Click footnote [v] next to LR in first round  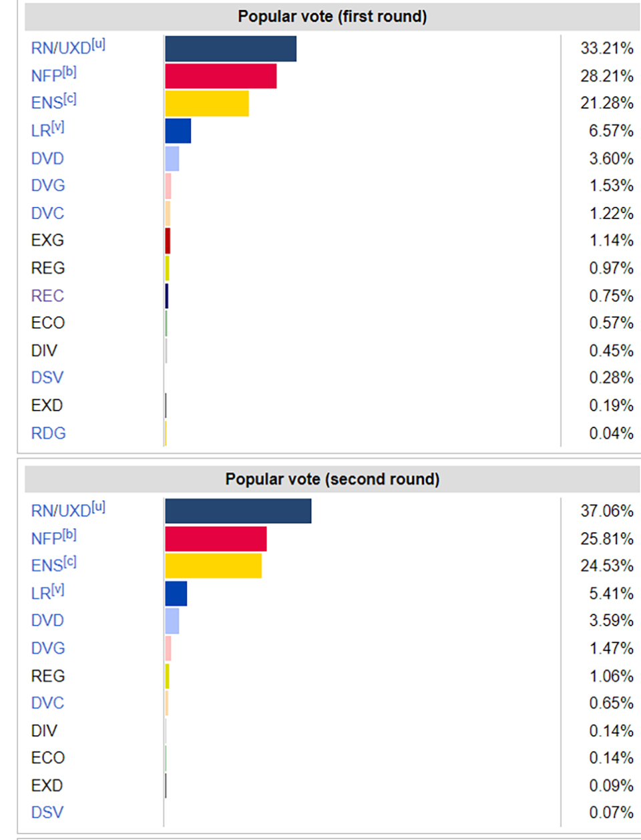pyautogui.click(x=57, y=127)
